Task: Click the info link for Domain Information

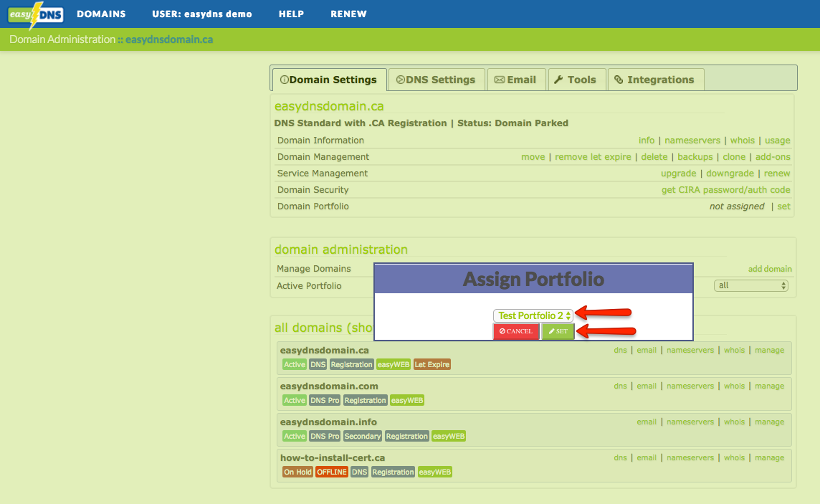Action: point(647,140)
